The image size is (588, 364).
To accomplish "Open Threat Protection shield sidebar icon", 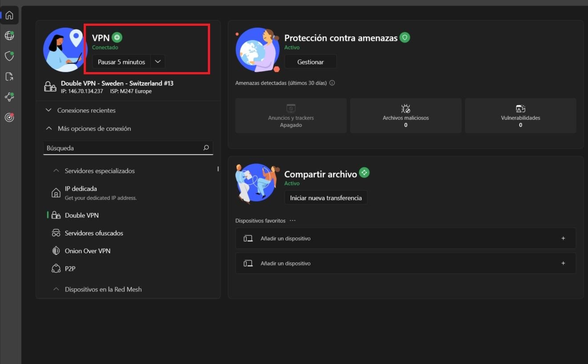I will 9,56.
